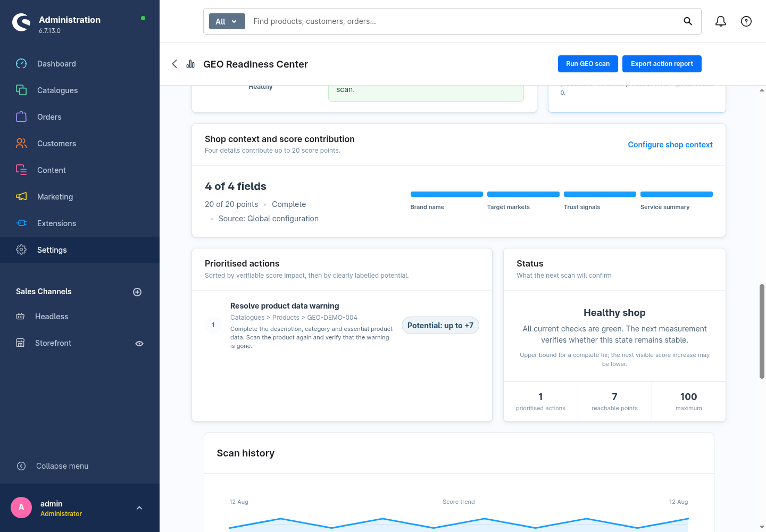The image size is (766, 532).
Task: Click the page vertical scrollbar thumb
Action: (762, 331)
